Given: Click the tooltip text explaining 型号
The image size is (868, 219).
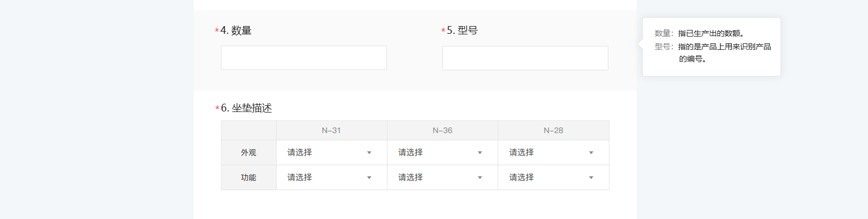Looking at the screenshot, I should click(724, 52).
